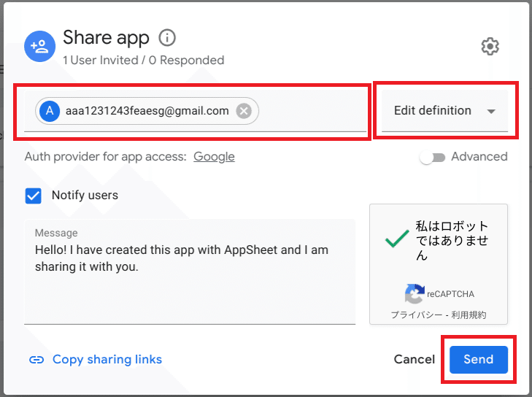Image resolution: width=532 pixels, height=397 pixels.
Task: Click the Share app add-person icon
Action: [39, 47]
